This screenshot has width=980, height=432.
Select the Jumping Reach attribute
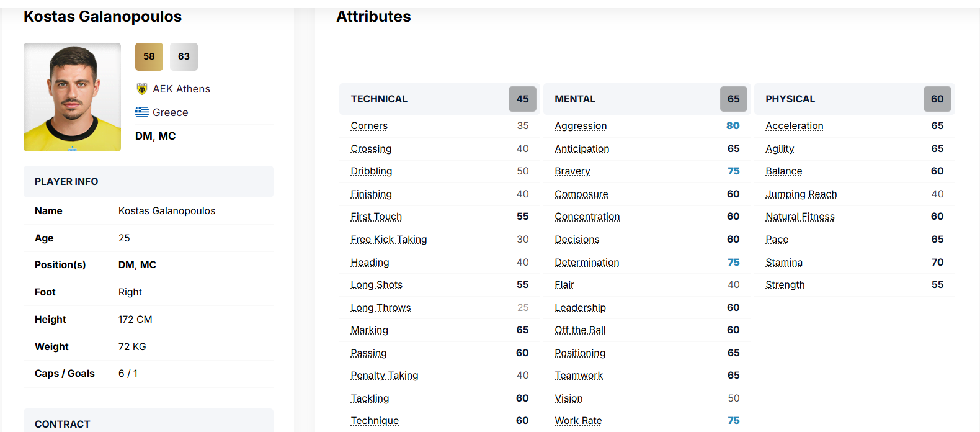(x=801, y=194)
